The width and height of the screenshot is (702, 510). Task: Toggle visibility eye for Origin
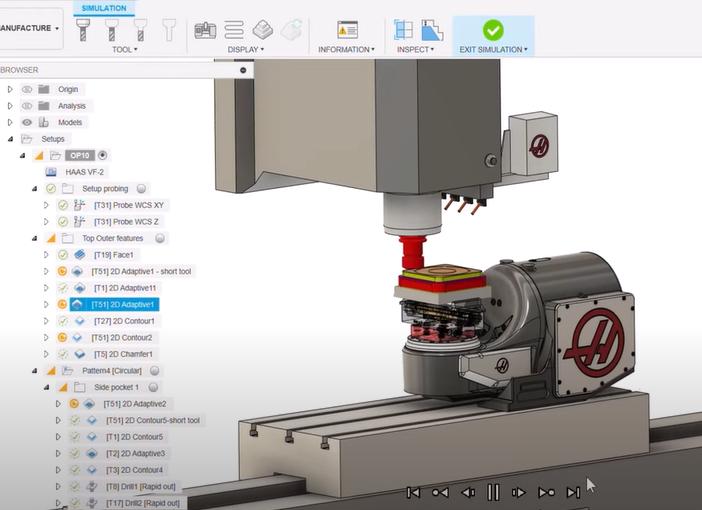point(27,90)
